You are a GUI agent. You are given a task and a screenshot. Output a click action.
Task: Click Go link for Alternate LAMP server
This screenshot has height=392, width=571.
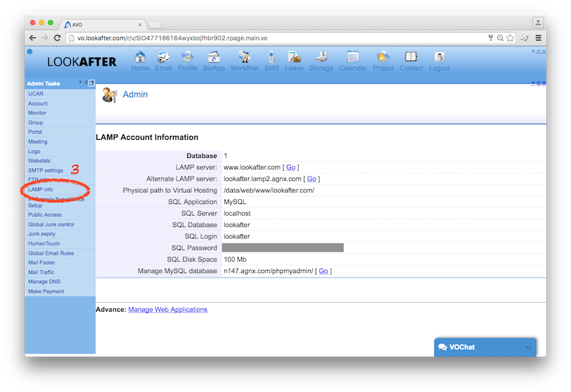(311, 179)
